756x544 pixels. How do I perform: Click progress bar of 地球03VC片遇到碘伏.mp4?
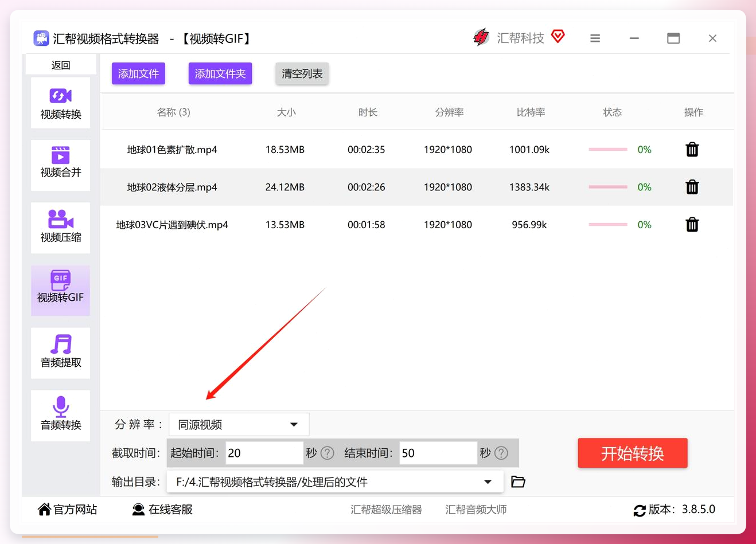click(608, 225)
